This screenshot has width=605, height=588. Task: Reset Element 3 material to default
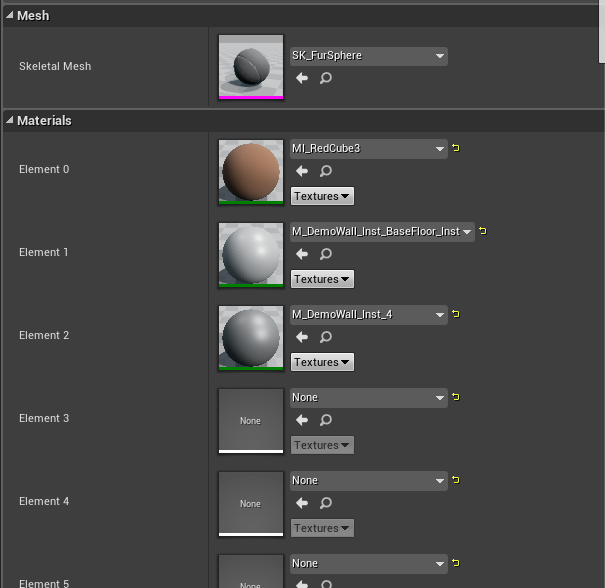click(x=456, y=397)
